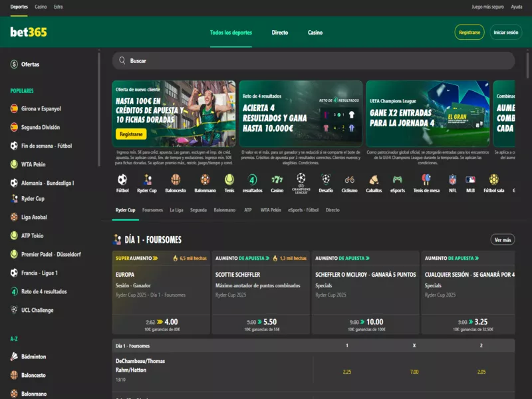Viewport: 532px width, 399px height.
Task: Select the Desafío icon
Action: 326,180
